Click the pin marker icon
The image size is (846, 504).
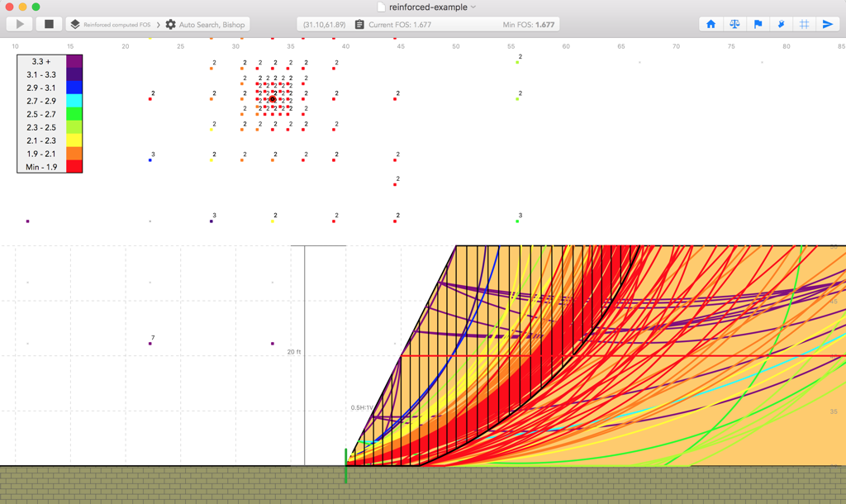pyautogui.click(x=781, y=24)
